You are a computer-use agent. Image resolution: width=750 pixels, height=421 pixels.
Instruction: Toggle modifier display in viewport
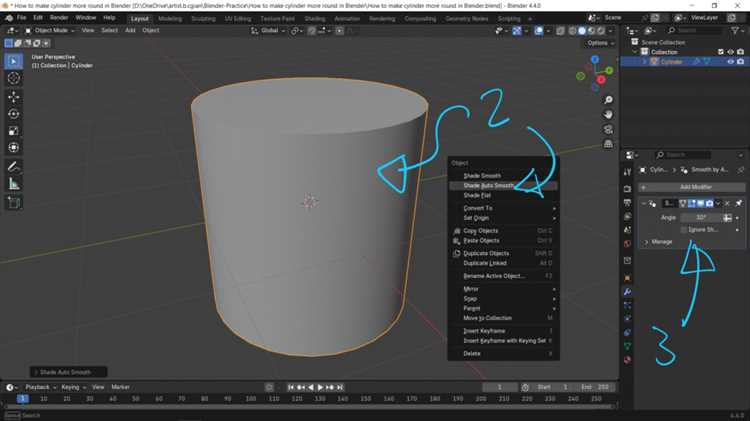point(701,204)
